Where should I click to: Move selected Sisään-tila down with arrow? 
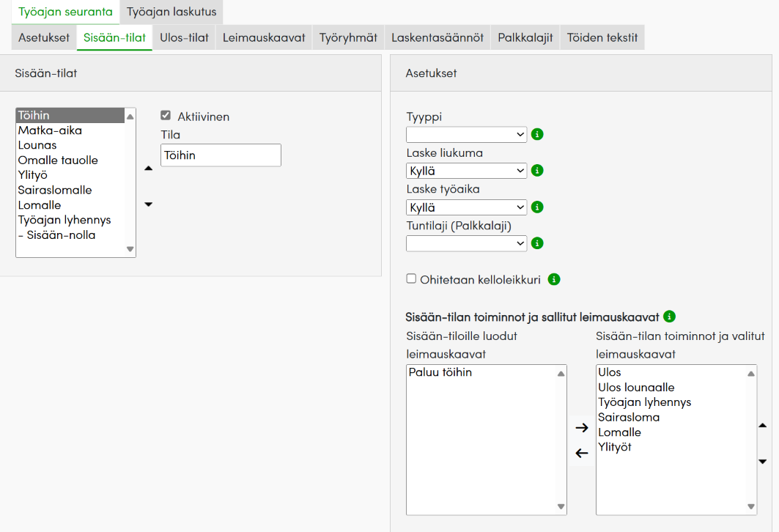pyautogui.click(x=149, y=204)
